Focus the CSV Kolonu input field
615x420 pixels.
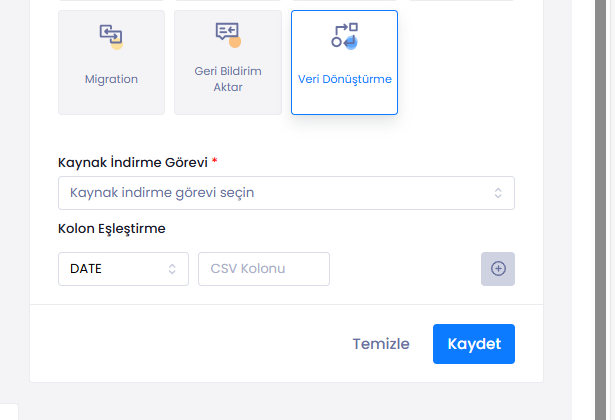tap(264, 269)
